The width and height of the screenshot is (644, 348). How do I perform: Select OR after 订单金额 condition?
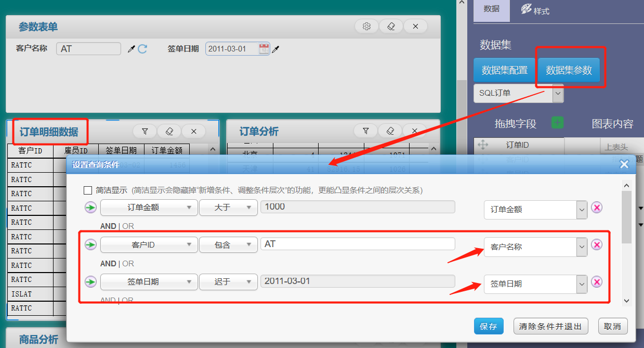[x=128, y=227]
